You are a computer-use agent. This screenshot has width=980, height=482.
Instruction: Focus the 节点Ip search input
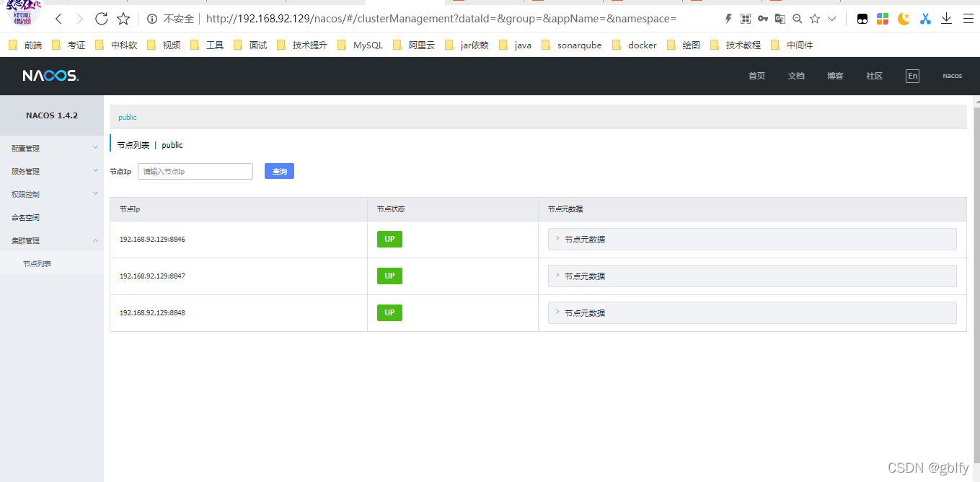click(x=195, y=171)
